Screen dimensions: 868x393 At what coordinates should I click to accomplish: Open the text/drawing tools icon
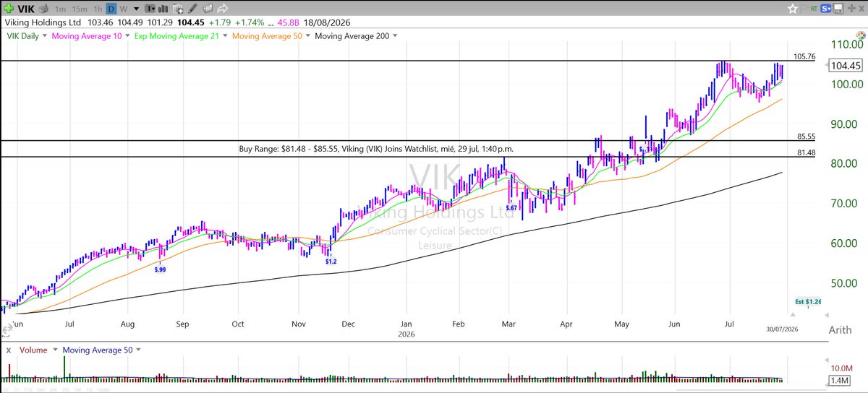click(150, 9)
